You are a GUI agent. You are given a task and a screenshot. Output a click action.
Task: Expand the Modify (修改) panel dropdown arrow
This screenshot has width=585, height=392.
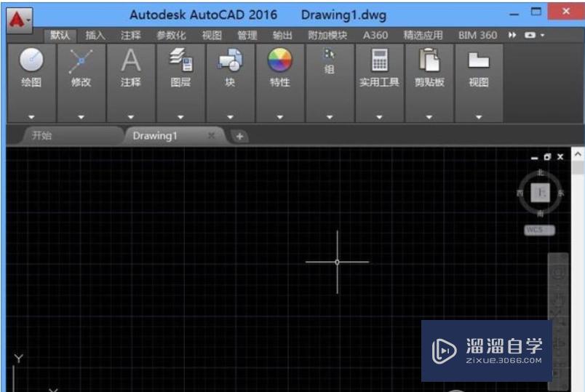81,117
